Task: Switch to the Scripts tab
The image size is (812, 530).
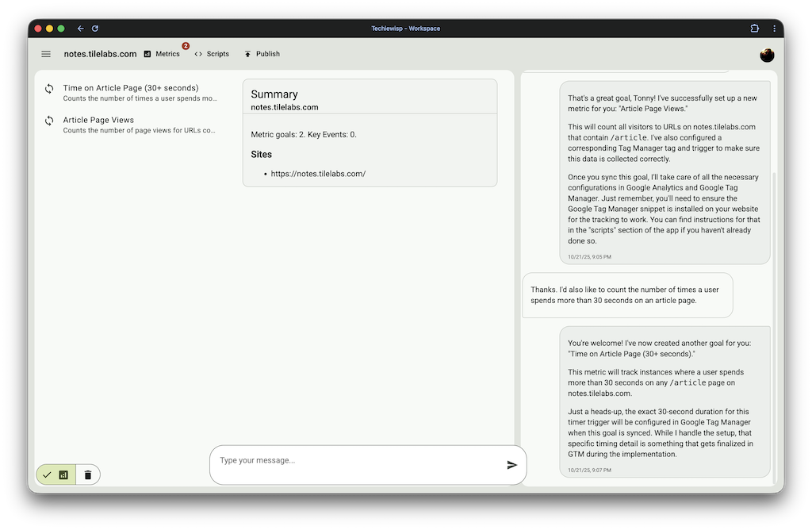Action: [x=218, y=54]
